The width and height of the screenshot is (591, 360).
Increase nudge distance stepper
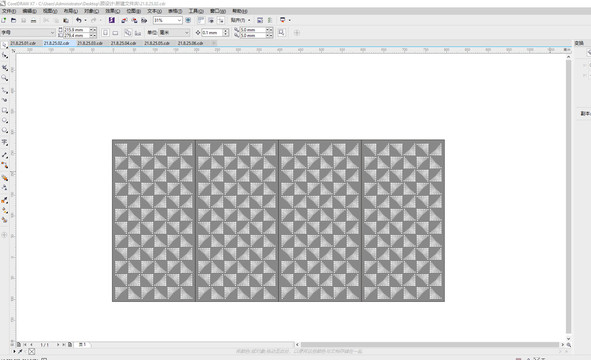tap(226, 31)
